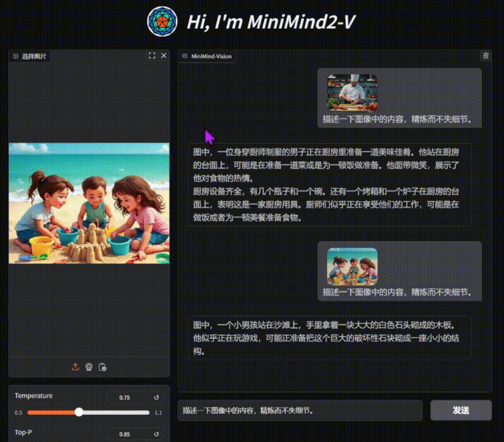The height and width of the screenshot is (442, 504).
Task: Reset Temperature to default value
Action: click(157, 397)
